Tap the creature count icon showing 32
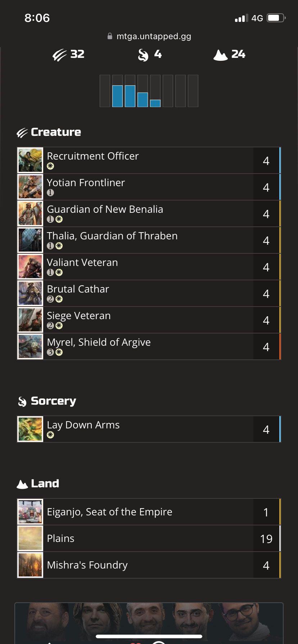 click(60, 55)
